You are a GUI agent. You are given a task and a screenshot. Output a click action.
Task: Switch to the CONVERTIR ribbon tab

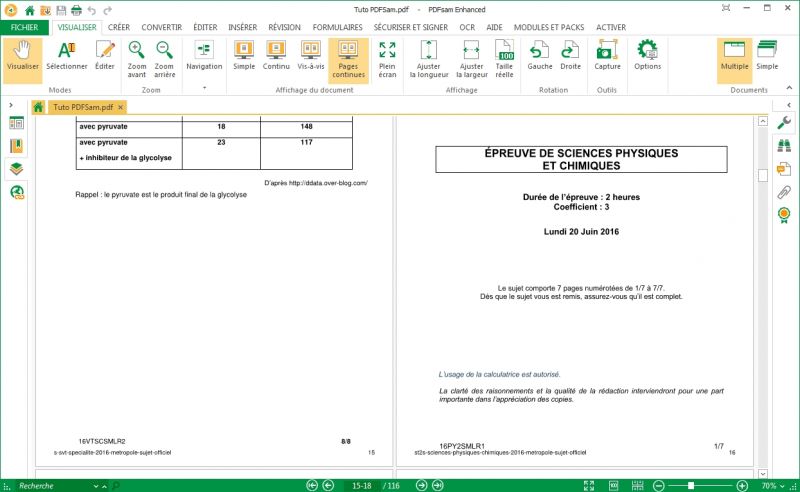tap(162, 27)
